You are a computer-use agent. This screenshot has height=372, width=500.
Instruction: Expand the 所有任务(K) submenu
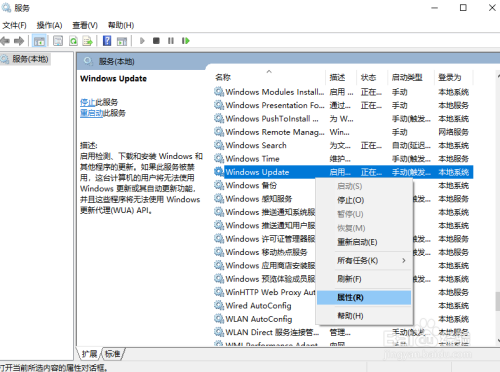point(364,261)
